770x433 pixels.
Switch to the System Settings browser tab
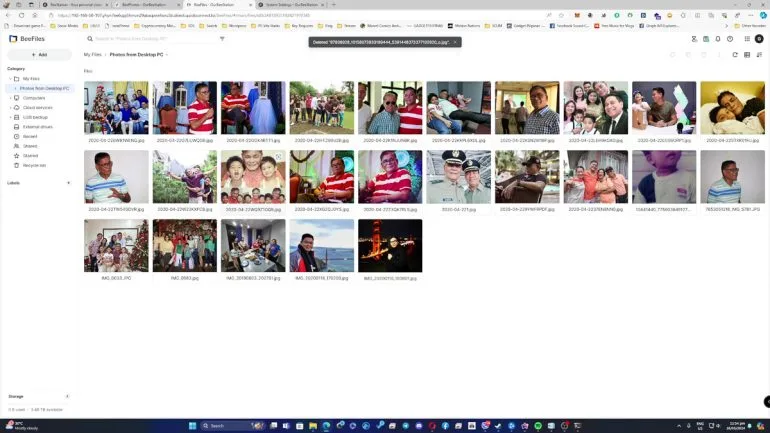[291, 4]
